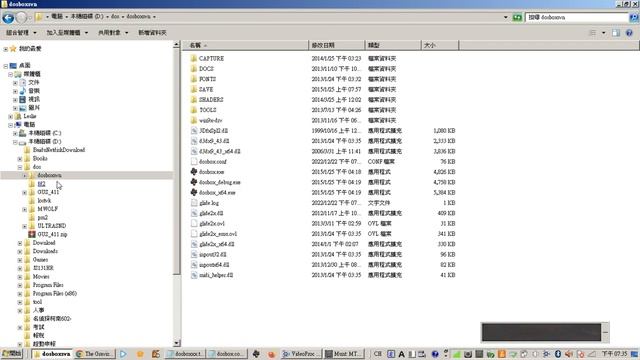Select the d3dx9_43.dll file name
Image resolution: width=640 pixels, height=360 pixels.
[x=214, y=141]
